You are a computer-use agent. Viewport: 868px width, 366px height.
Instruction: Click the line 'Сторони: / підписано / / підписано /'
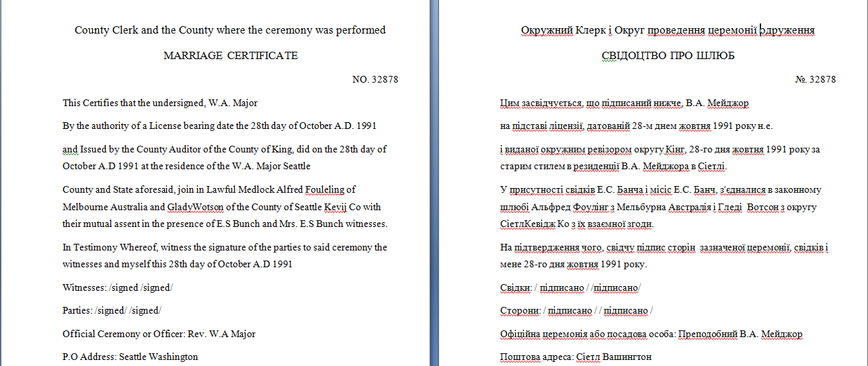[x=577, y=310]
